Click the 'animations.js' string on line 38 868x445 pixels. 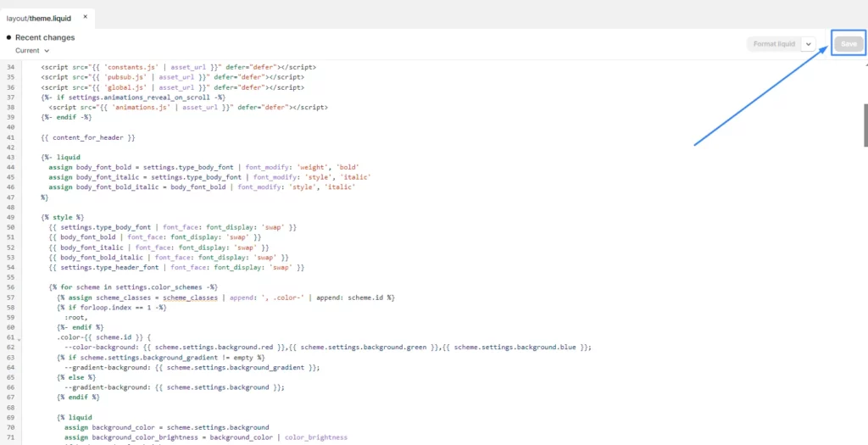pos(141,108)
